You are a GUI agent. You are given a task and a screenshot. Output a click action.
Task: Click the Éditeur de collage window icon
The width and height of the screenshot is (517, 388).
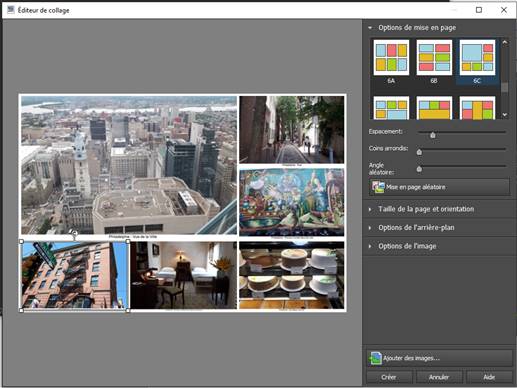click(11, 10)
